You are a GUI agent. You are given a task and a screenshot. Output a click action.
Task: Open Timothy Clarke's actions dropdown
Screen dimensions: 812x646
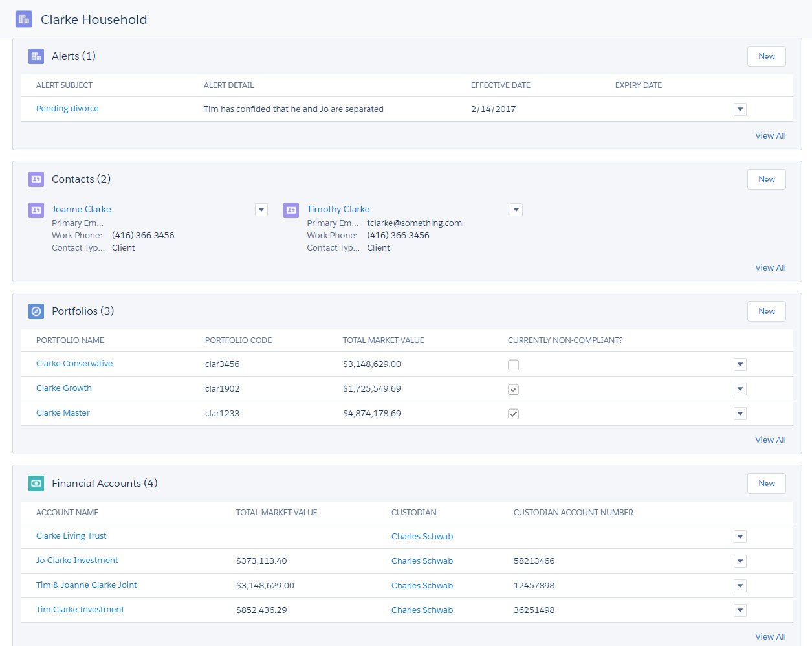[516, 210]
